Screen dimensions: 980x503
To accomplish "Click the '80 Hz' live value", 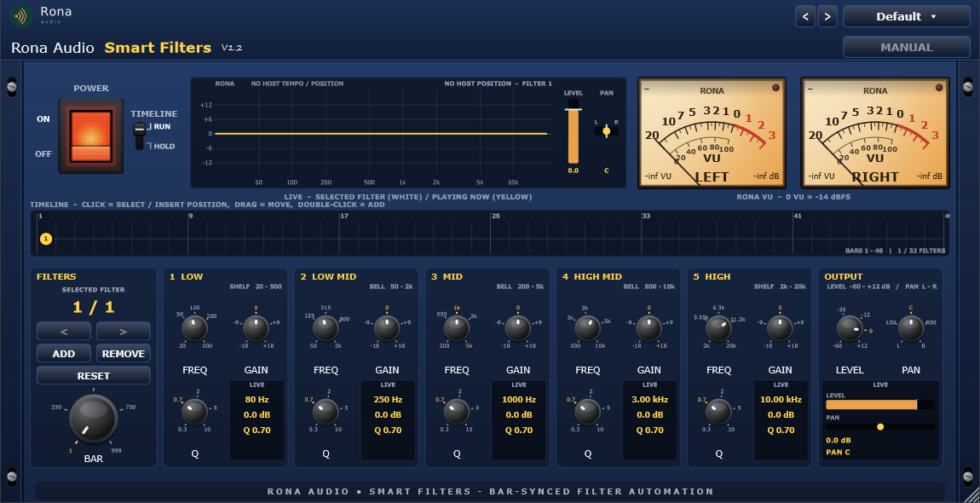I will coord(257,399).
